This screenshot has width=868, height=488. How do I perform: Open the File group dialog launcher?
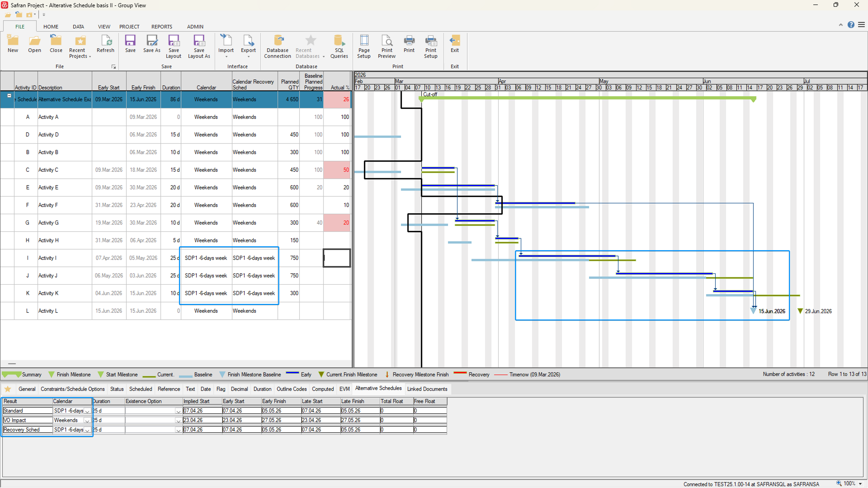(114, 67)
